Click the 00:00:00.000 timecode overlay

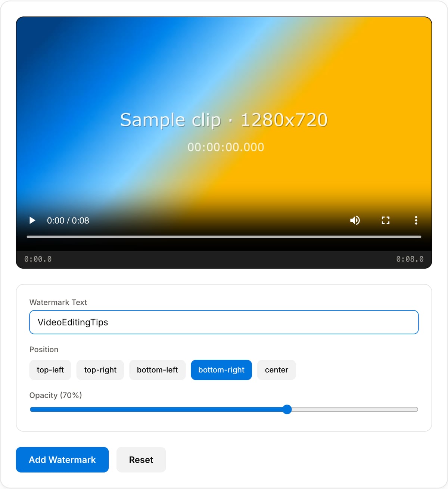(226, 147)
